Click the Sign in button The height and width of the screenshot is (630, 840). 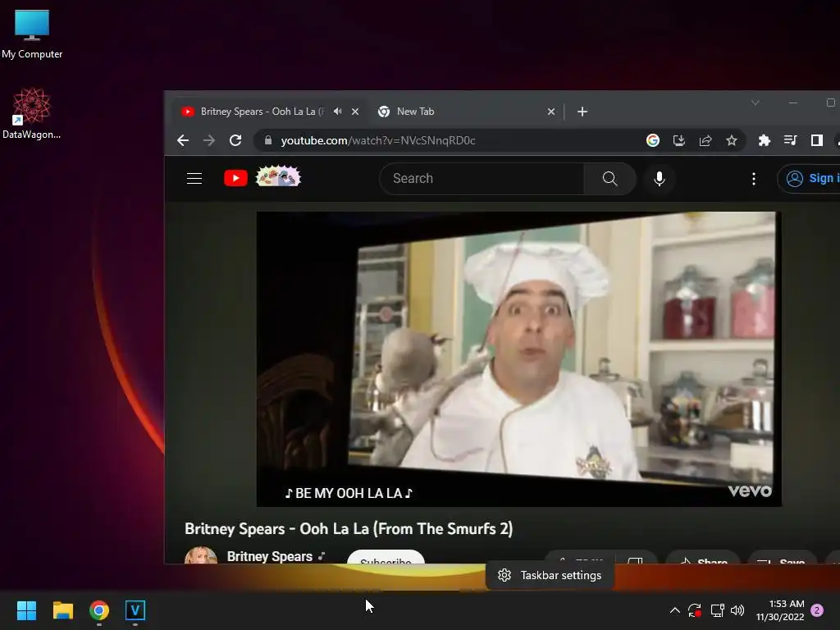[x=809, y=178]
